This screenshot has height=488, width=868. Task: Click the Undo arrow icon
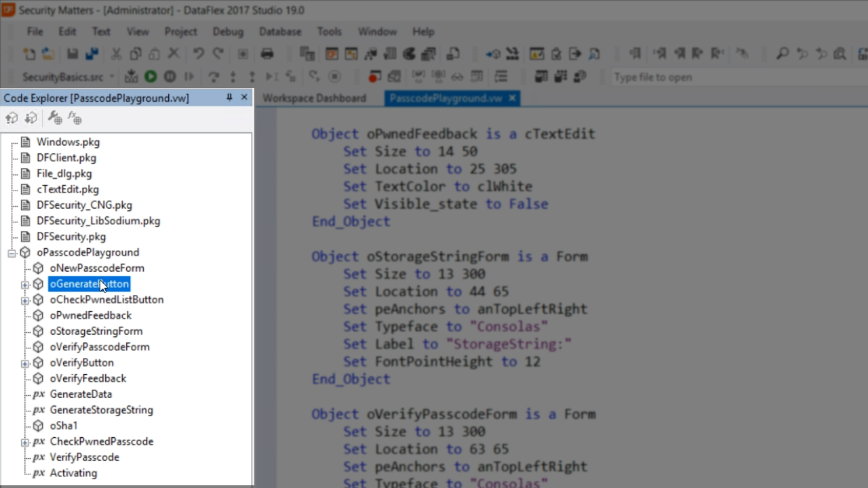pos(198,54)
